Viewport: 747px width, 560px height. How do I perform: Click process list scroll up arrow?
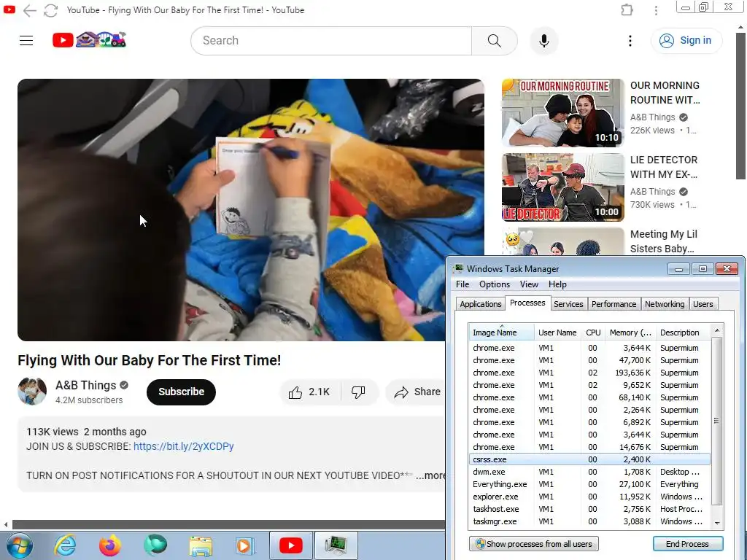pyautogui.click(x=717, y=330)
